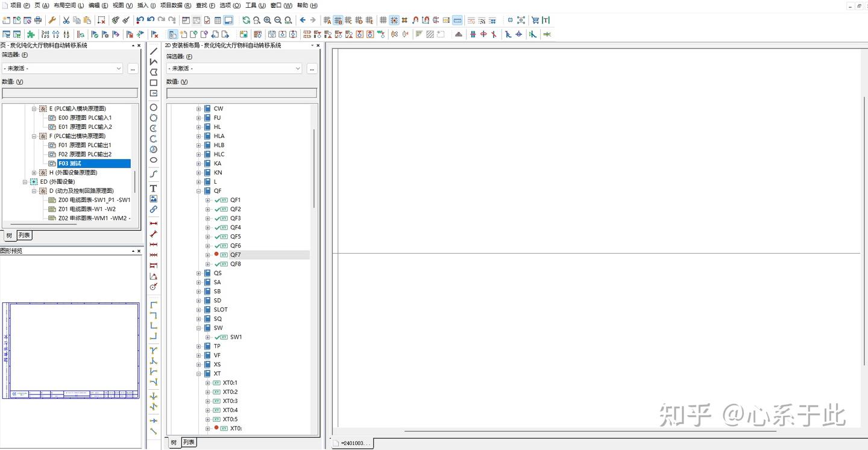Open the shopping cart icon in toolbar
Image resolution: width=868 pixels, height=450 pixels.
click(x=535, y=20)
